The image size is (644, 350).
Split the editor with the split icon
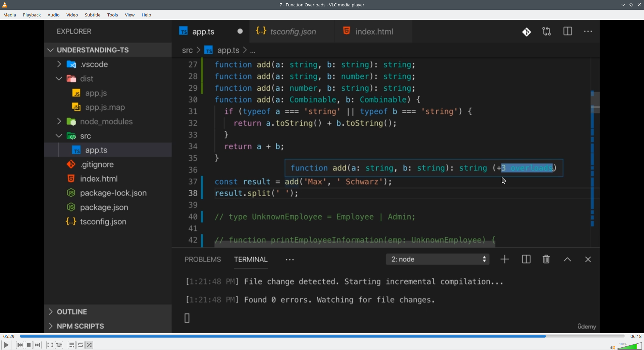(568, 32)
